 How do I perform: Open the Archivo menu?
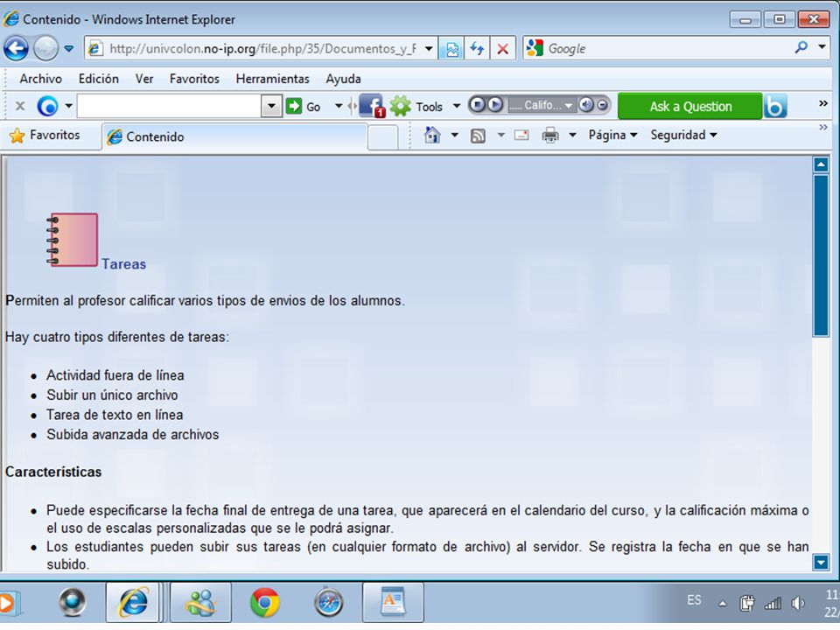click(41, 79)
